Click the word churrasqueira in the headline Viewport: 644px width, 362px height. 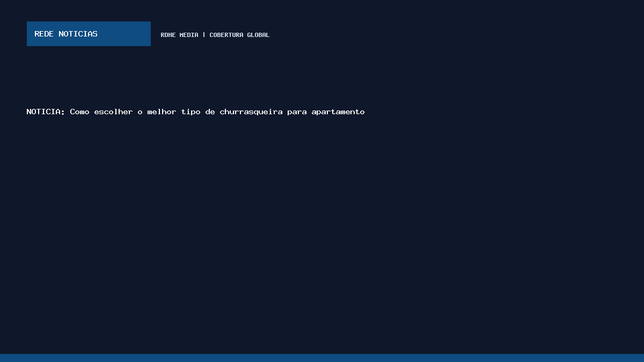pyautogui.click(x=251, y=112)
